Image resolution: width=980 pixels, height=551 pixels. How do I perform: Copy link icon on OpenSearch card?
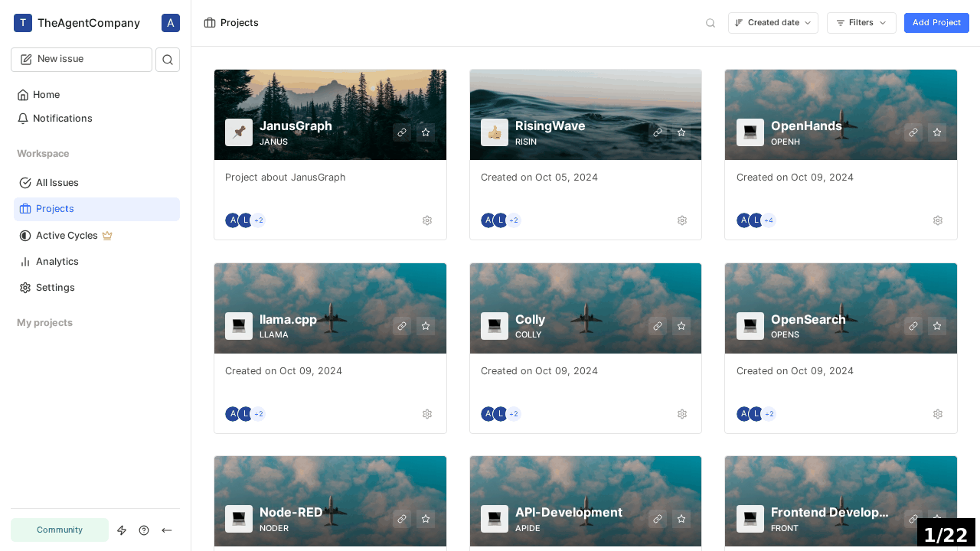coord(913,326)
